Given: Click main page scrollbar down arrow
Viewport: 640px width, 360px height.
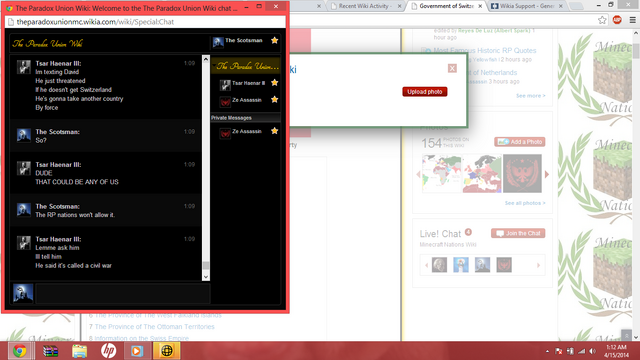Looking at the screenshot, I should pyautogui.click(x=636, y=337).
